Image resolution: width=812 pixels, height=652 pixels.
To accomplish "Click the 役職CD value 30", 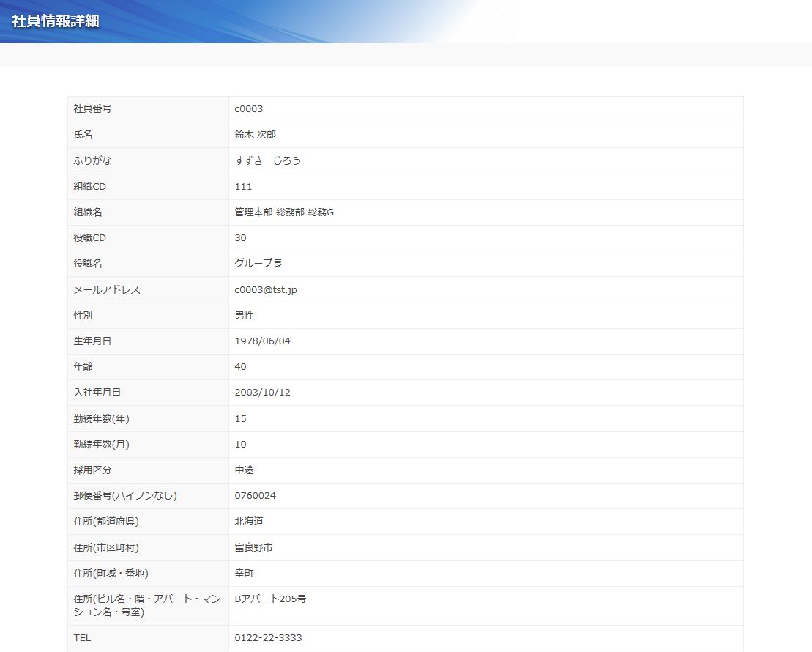I will pyautogui.click(x=240, y=238).
